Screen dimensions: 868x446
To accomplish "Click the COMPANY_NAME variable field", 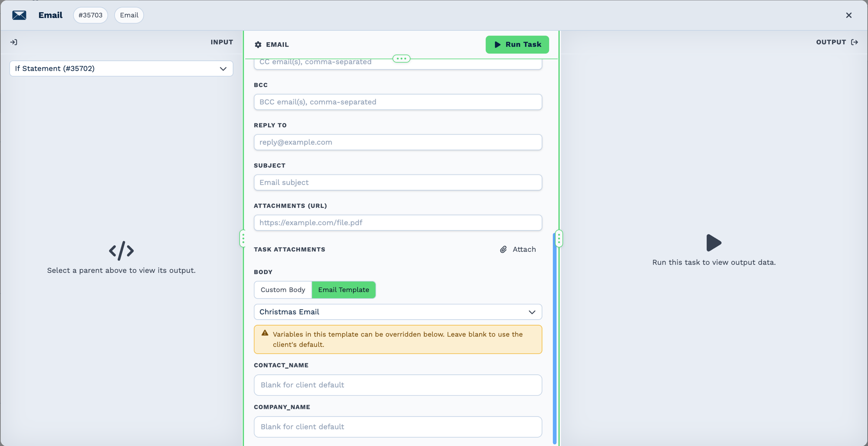I will coord(398,427).
